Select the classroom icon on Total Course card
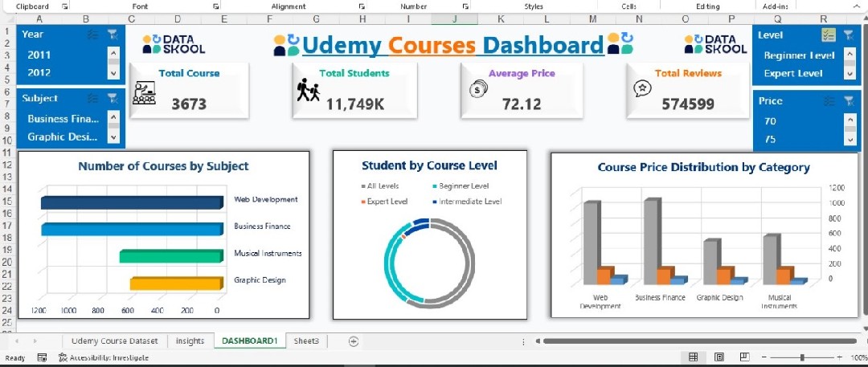 [144, 92]
